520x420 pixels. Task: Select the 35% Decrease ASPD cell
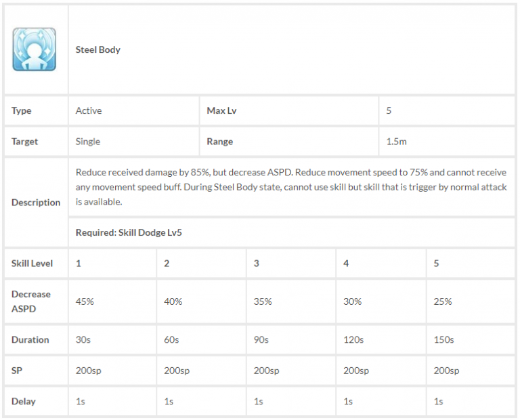click(263, 301)
